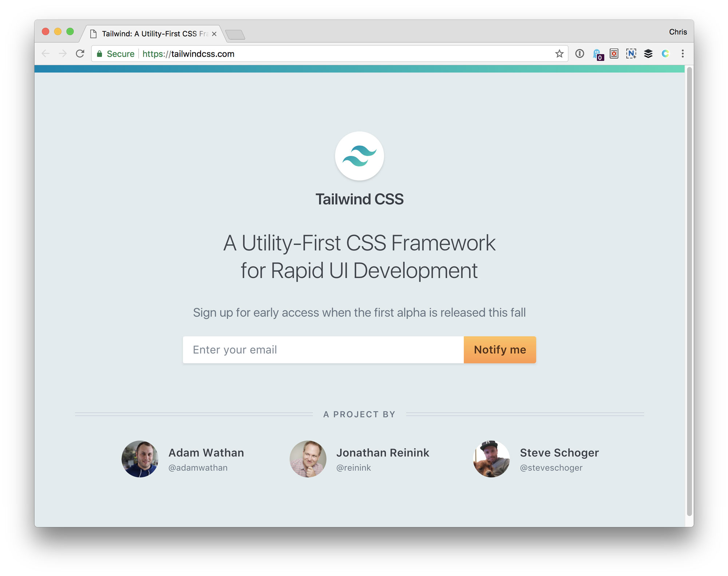Focus the Enter your email field
728x576 pixels.
[323, 350]
